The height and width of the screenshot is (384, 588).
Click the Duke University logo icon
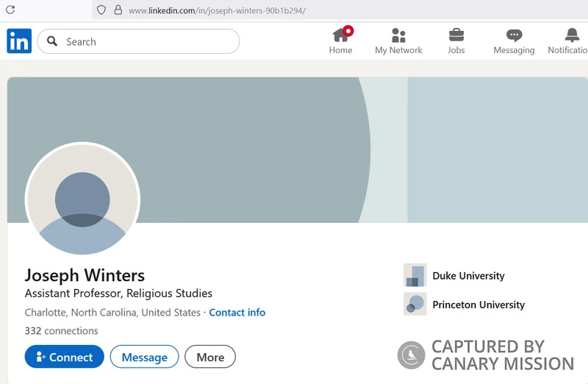pos(415,275)
